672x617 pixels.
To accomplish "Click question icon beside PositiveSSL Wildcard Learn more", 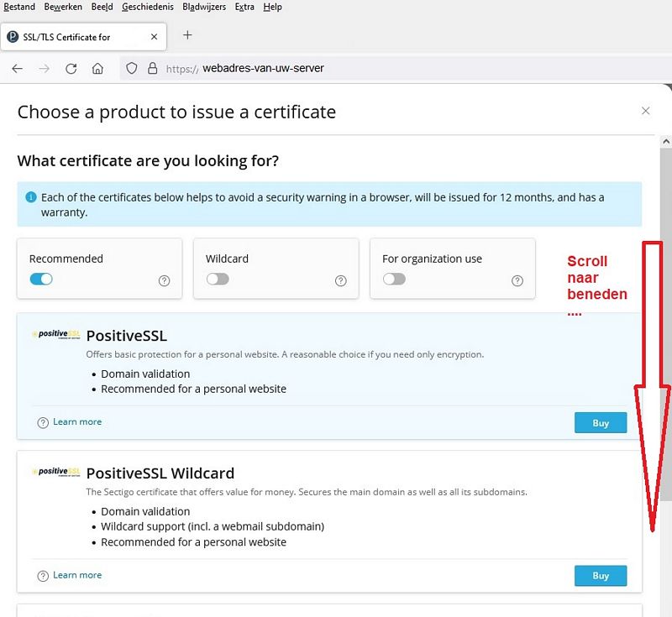I will pos(43,577).
